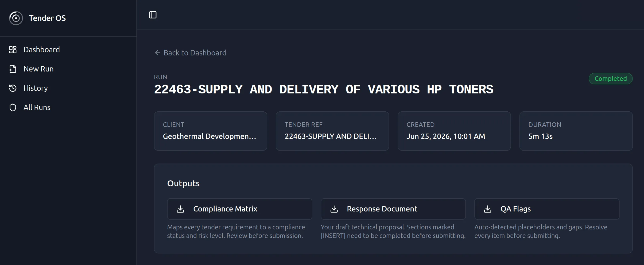This screenshot has height=265, width=644.
Task: Toggle the sidebar panel icon
Action: point(153,15)
